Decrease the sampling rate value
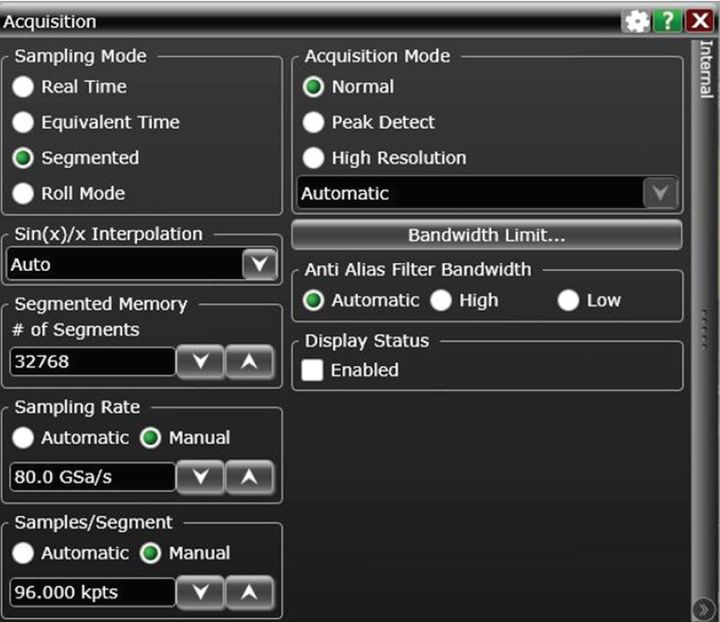 (x=200, y=477)
